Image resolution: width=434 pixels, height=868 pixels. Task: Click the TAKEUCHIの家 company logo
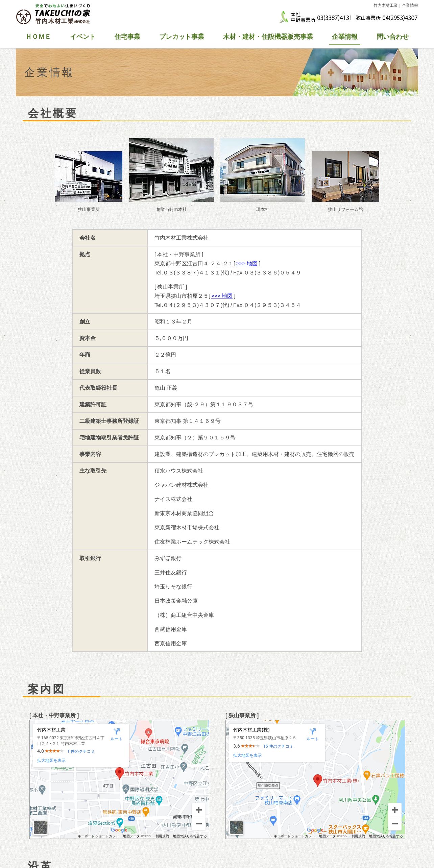coord(53,14)
